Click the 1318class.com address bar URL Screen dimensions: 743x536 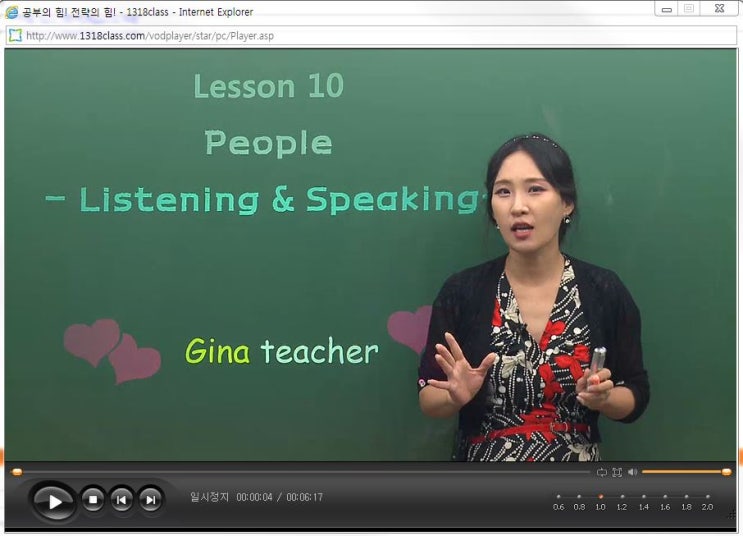(150, 36)
